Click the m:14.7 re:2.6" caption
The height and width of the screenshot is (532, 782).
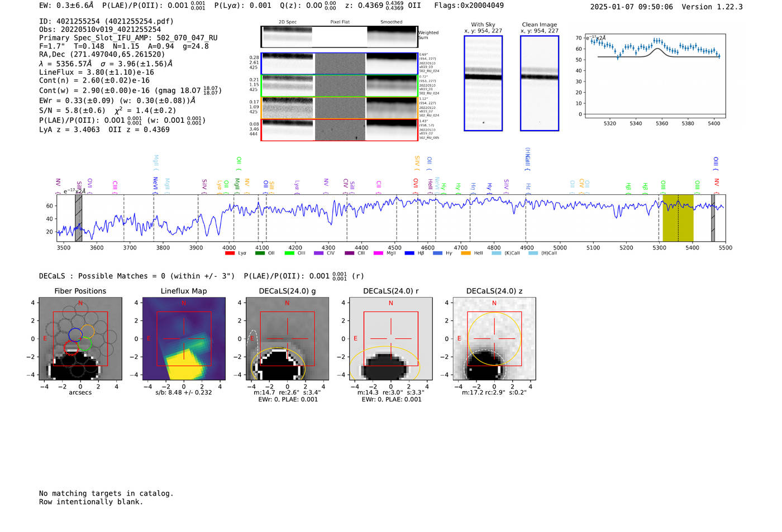click(x=287, y=392)
